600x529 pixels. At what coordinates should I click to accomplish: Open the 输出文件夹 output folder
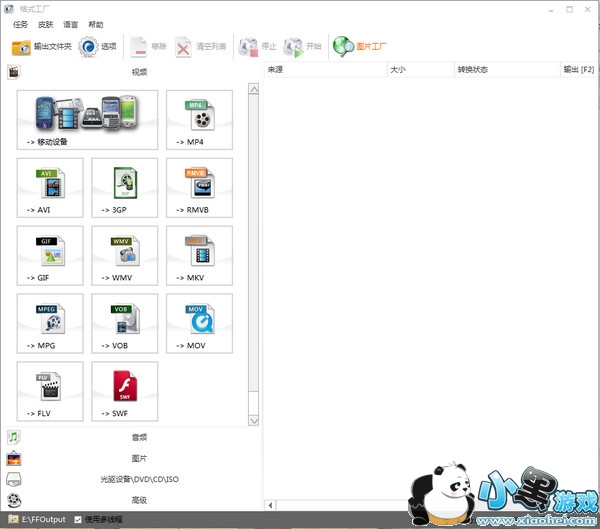click(41, 46)
